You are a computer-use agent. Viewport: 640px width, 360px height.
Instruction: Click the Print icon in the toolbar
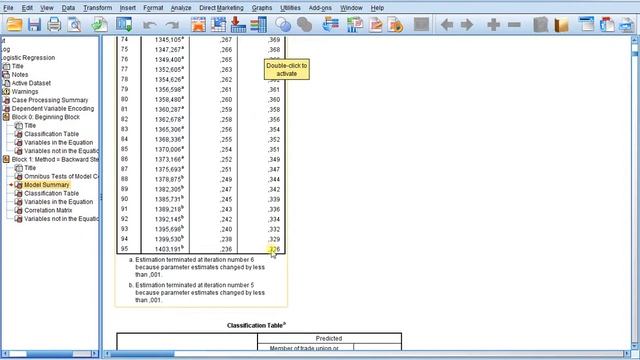tap(54, 24)
